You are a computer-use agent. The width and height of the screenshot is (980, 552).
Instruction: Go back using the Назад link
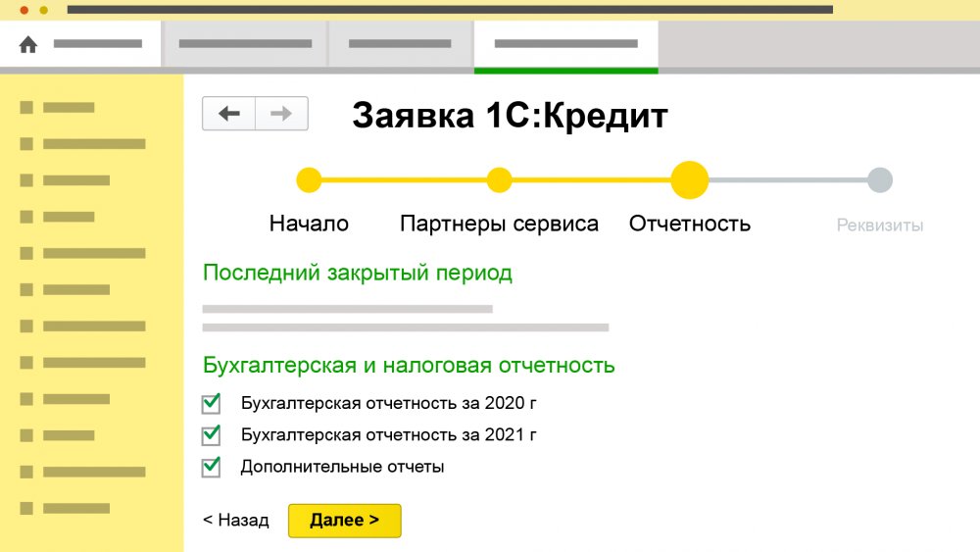235,521
